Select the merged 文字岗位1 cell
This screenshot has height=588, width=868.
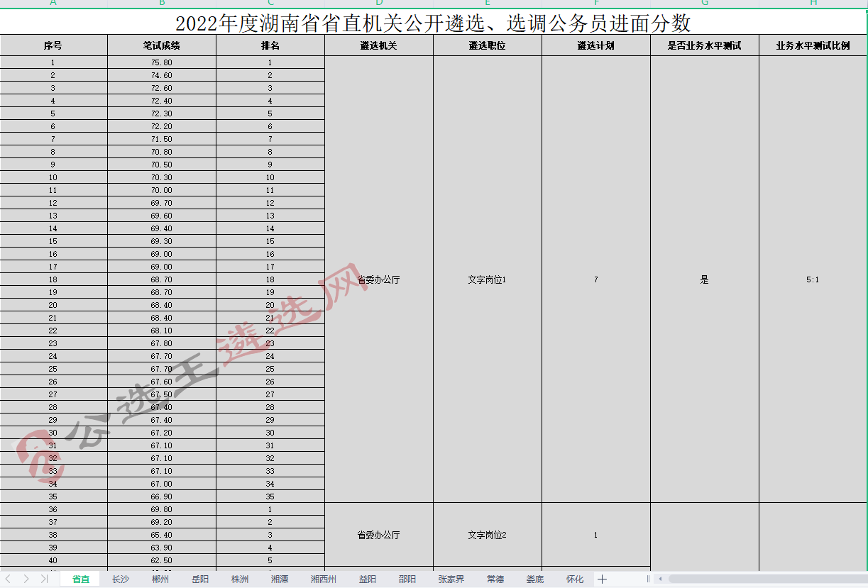(x=487, y=279)
